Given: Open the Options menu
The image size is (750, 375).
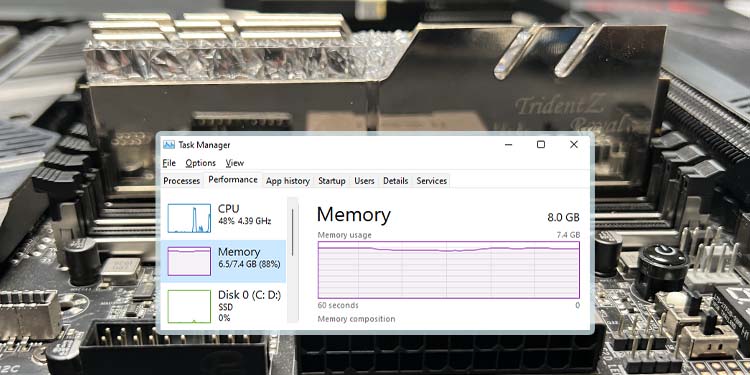Looking at the screenshot, I should tap(200, 163).
